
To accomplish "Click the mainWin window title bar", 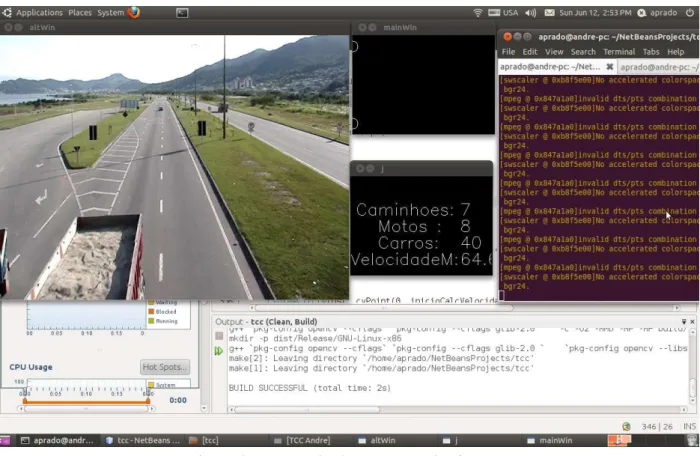I will tap(423, 27).
